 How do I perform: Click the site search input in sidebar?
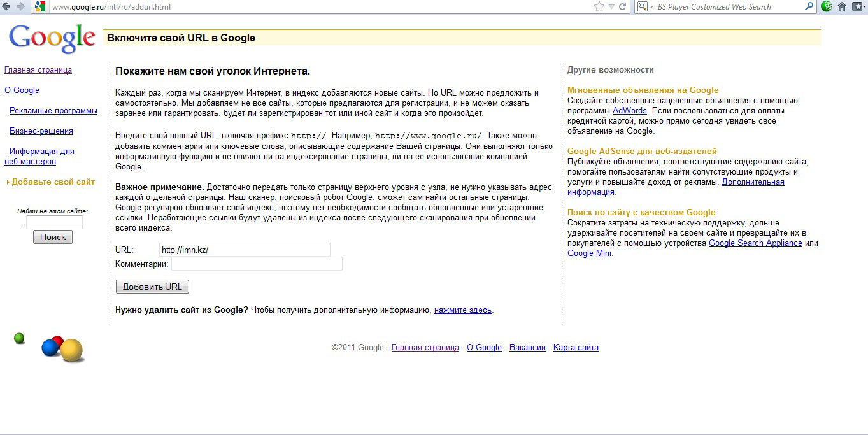click(x=54, y=222)
